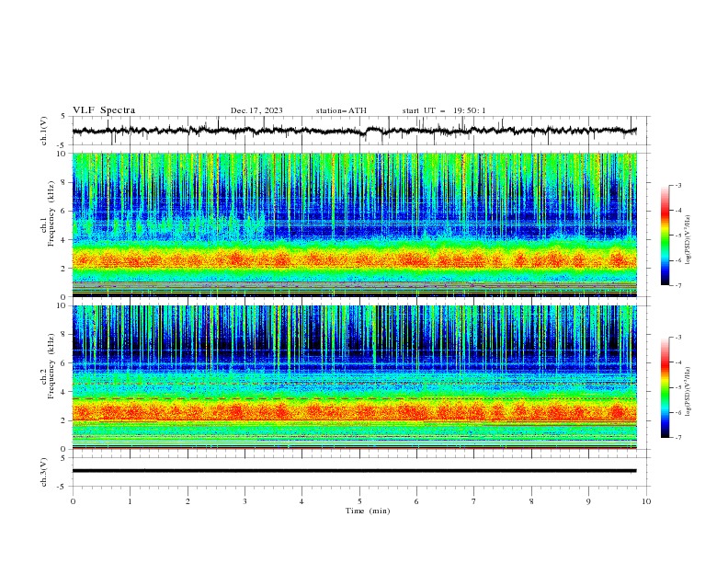Click the ch.1 PSD color scale bar

(665, 236)
